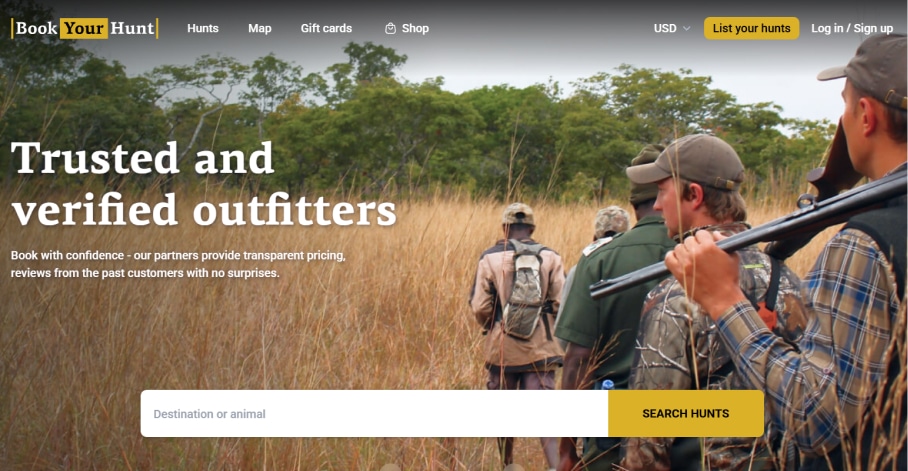This screenshot has width=908, height=471.
Task: Click the left partial circle at page bottom
Action: 390,468
